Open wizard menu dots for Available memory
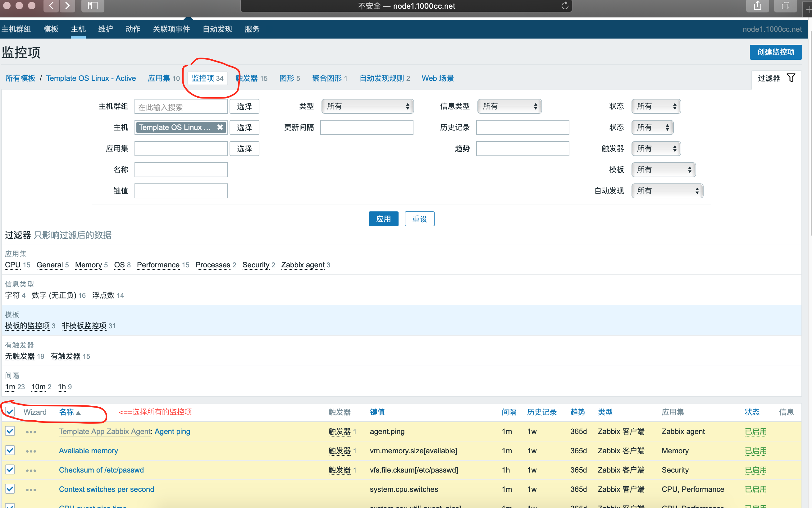The width and height of the screenshot is (812, 508). tap(31, 451)
